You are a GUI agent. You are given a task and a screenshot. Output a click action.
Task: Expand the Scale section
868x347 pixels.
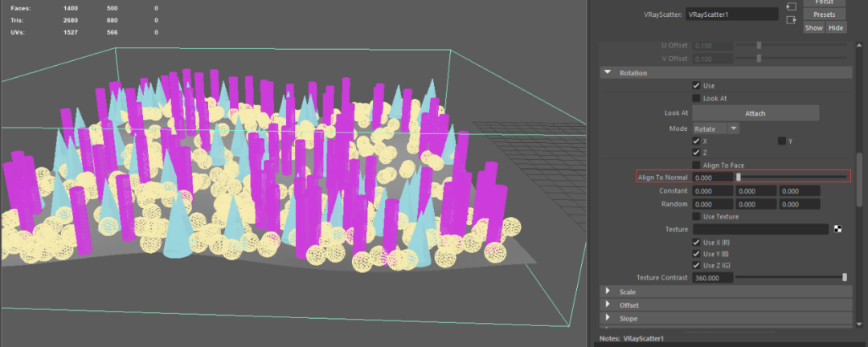click(x=608, y=292)
